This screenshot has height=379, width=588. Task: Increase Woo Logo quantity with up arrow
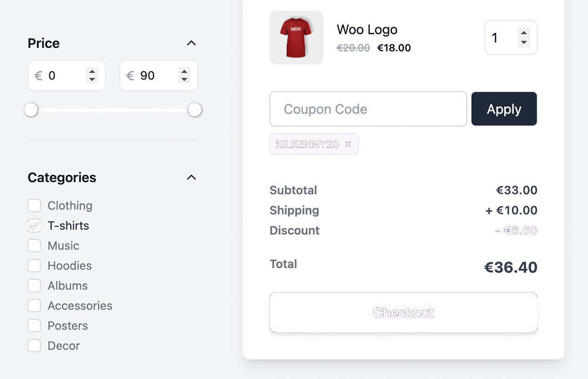(524, 33)
